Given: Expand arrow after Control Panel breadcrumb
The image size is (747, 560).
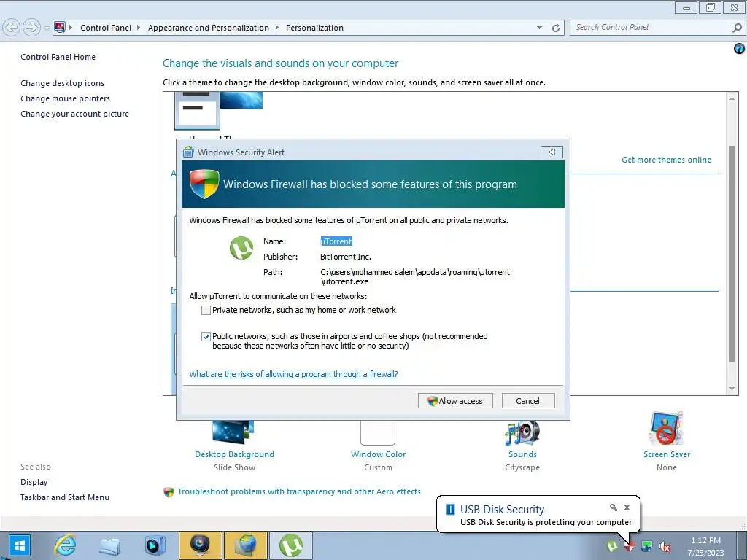Looking at the screenshot, I should [x=139, y=28].
